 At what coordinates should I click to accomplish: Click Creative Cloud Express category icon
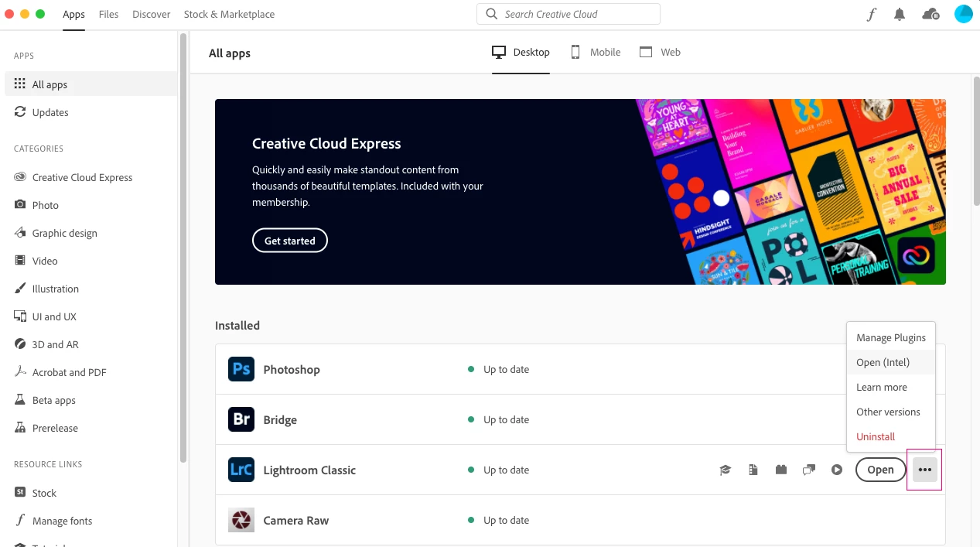click(x=20, y=177)
